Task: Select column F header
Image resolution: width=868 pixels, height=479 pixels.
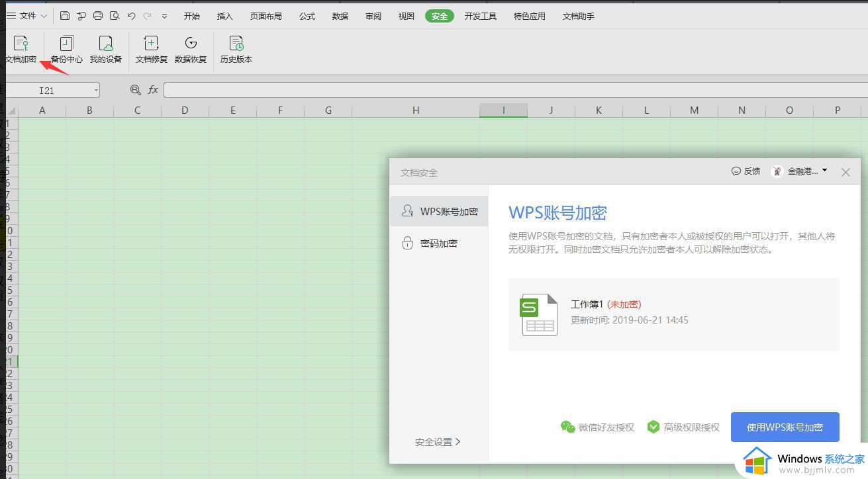Action: pos(280,110)
